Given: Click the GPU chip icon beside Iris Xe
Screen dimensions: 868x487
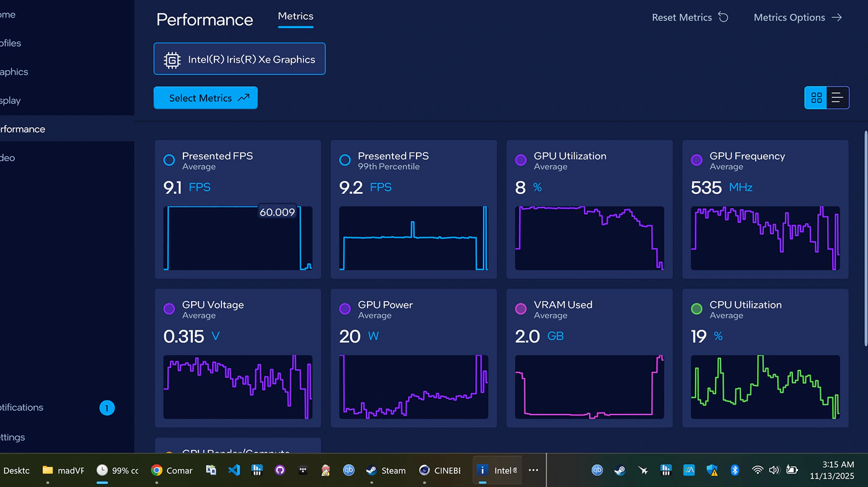Looking at the screenshot, I should pos(172,59).
